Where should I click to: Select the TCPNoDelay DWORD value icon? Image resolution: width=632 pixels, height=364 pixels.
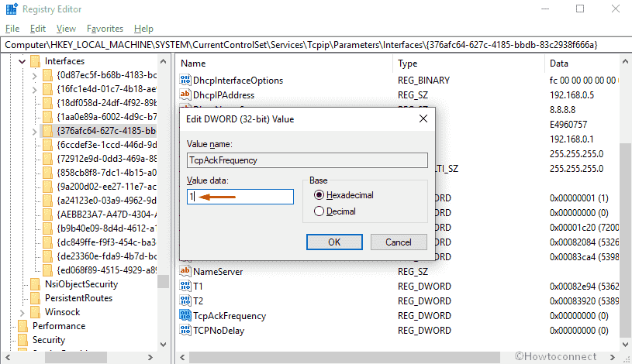185,330
